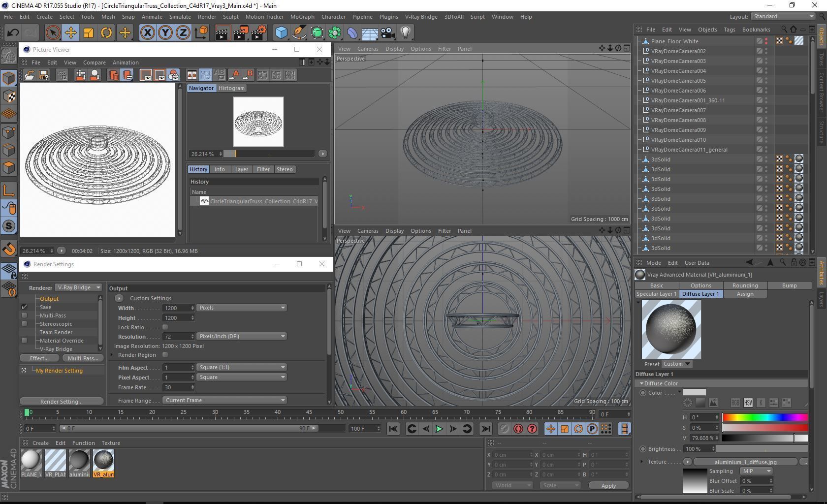The image size is (827, 504).
Task: Switch to the Histogram tab
Action: tap(231, 88)
